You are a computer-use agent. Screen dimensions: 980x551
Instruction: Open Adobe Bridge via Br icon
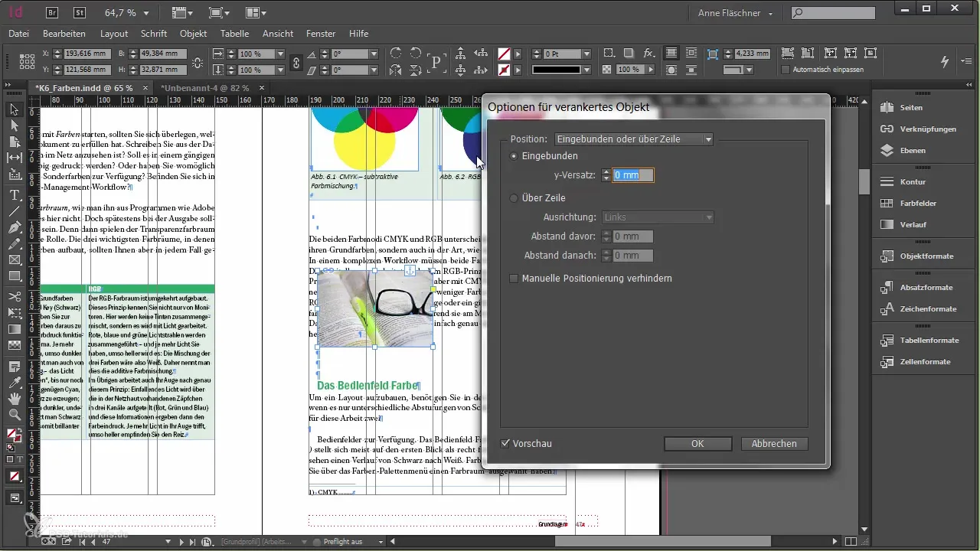click(53, 12)
